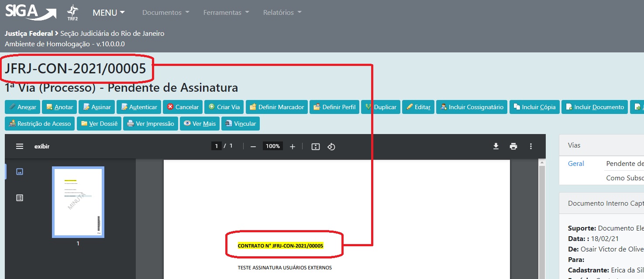Click the Anotar button
This screenshot has height=279, width=644.
60,107
